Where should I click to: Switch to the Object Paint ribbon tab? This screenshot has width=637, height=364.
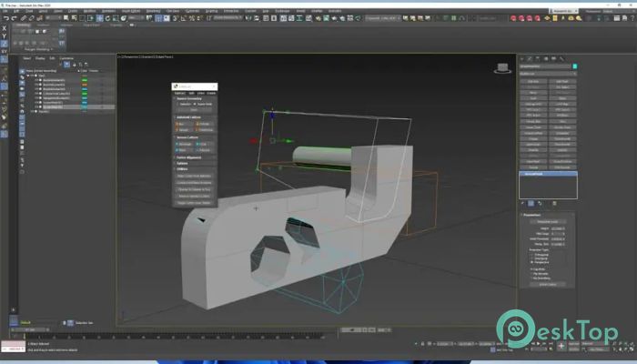tap(91, 25)
